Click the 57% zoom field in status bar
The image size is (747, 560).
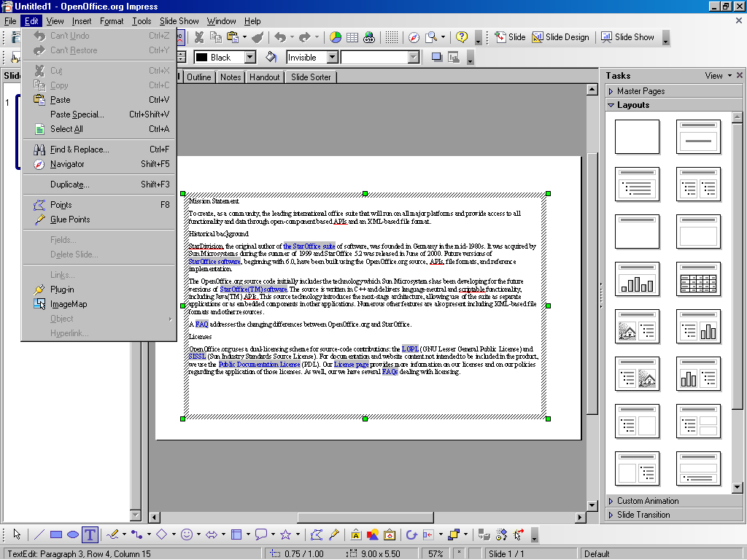click(436, 553)
